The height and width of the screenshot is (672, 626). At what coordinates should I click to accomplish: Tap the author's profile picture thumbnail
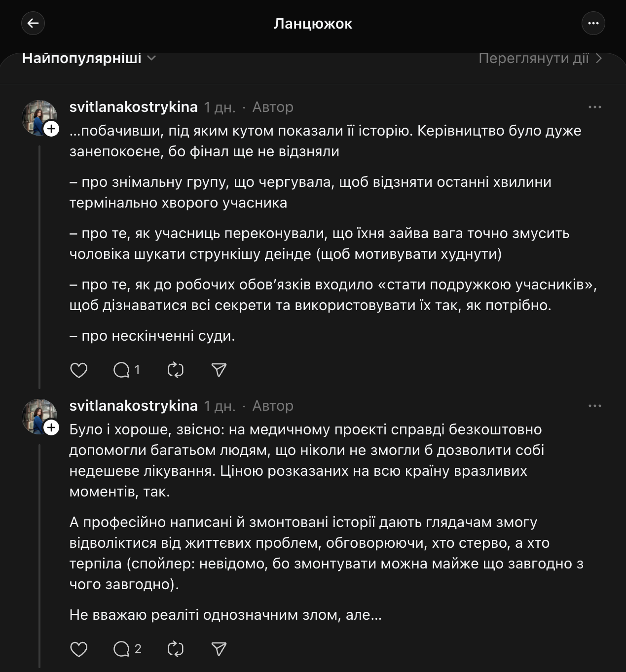pyautogui.click(x=39, y=117)
